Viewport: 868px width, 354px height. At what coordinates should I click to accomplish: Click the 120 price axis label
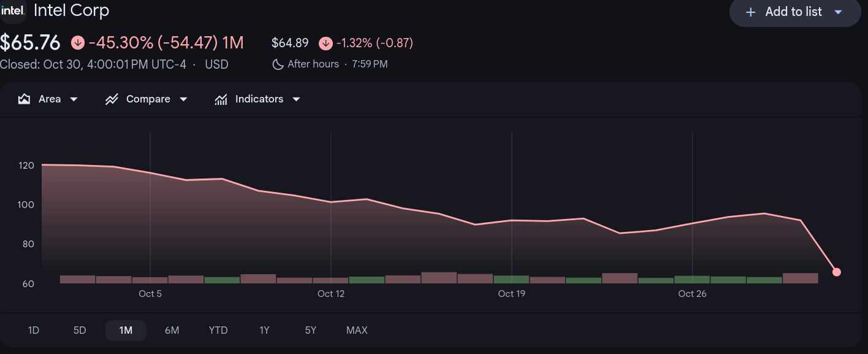pyautogui.click(x=26, y=166)
